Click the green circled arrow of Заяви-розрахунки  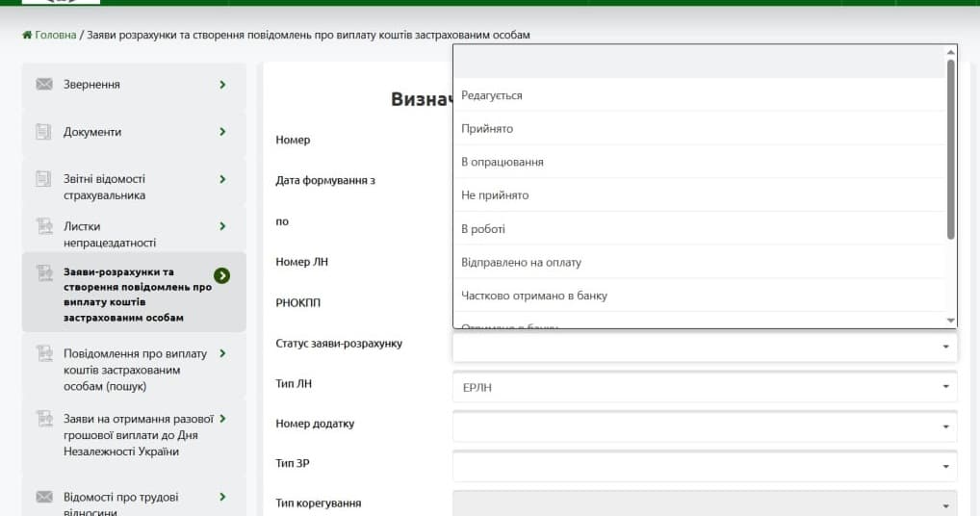coord(221,275)
